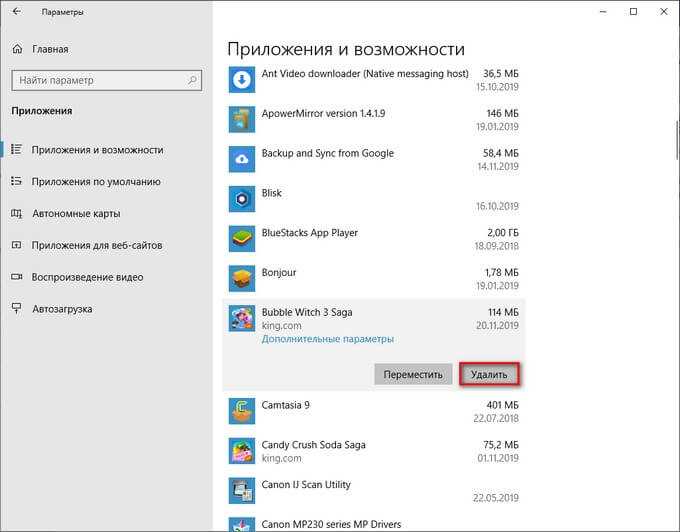Select Ant Video downloader app name
Viewport: 680px width, 532px height.
point(365,74)
